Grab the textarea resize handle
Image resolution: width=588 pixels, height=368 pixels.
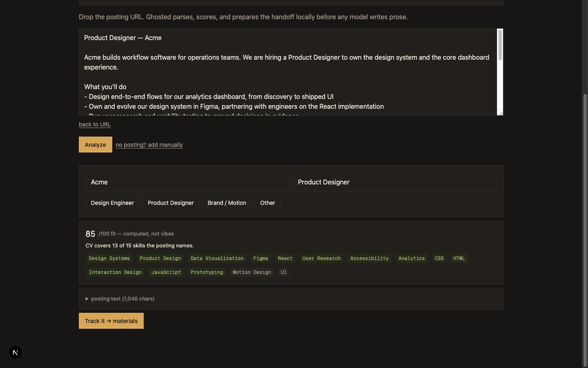click(x=500, y=113)
